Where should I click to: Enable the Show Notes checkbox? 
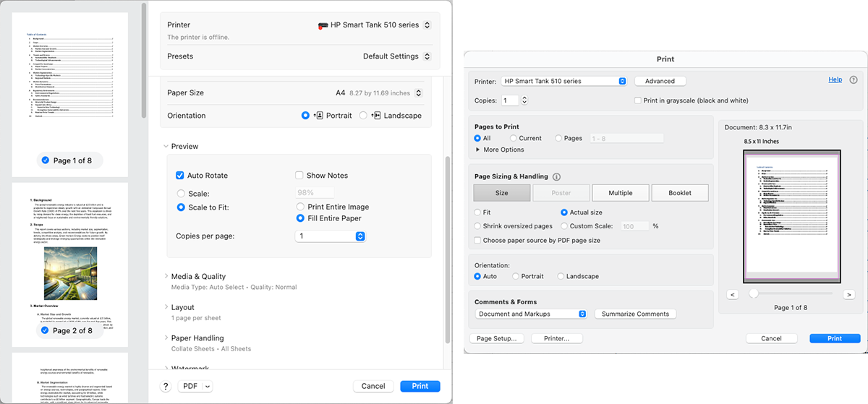(299, 176)
